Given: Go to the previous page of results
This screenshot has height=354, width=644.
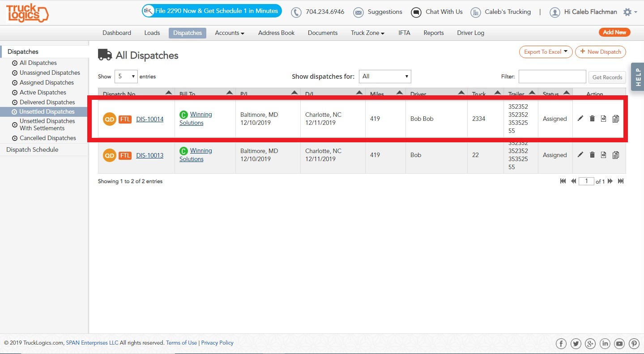Looking at the screenshot, I should (573, 181).
